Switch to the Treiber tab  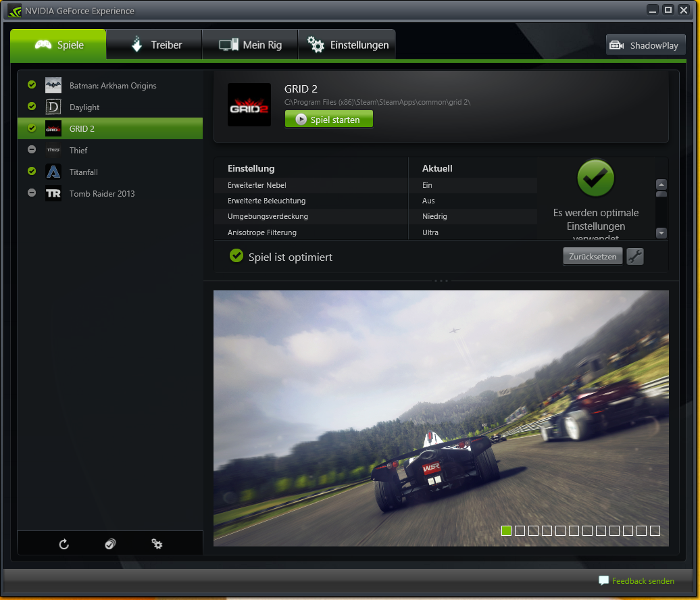tap(155, 45)
